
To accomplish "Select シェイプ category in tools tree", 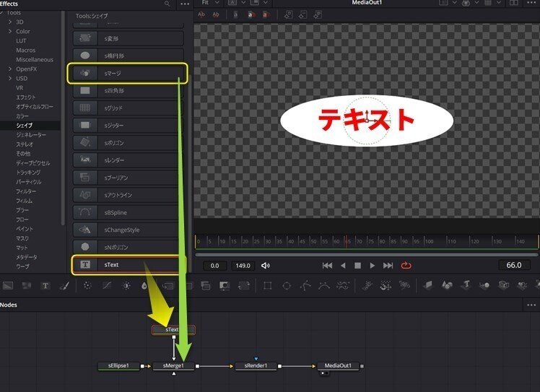I will coord(24,126).
